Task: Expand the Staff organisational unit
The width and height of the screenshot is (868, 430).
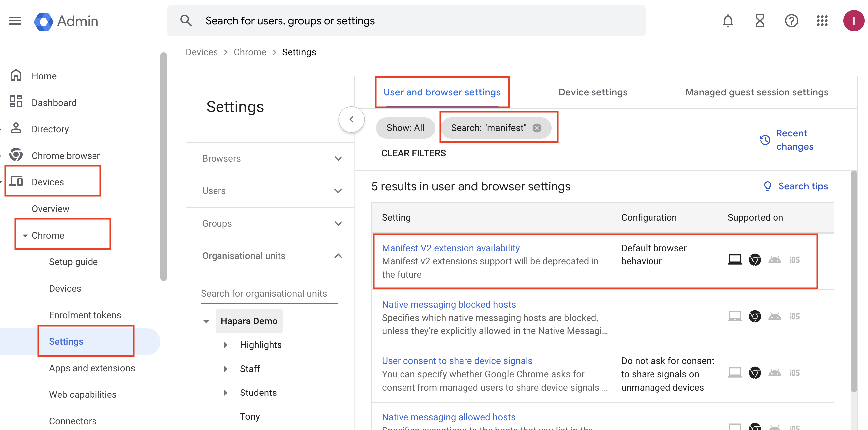Action: 225,369
